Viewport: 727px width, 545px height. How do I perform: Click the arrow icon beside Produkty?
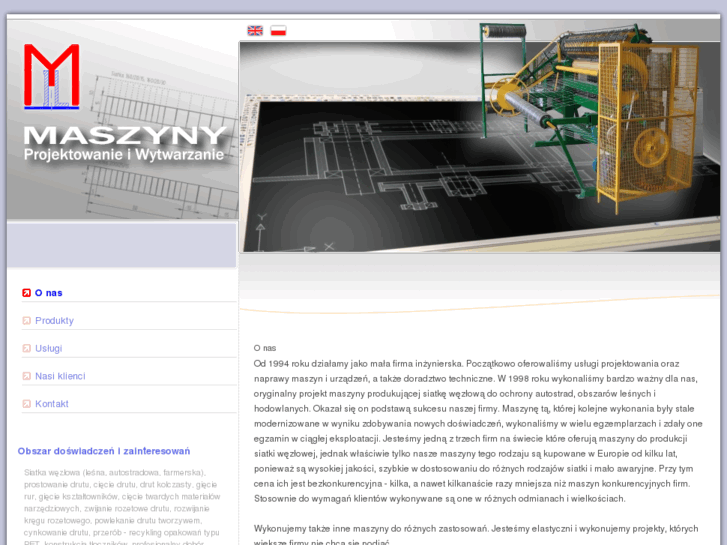point(26,321)
